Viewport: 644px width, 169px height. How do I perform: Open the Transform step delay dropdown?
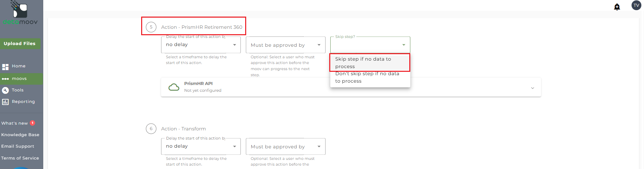pyautogui.click(x=201, y=146)
